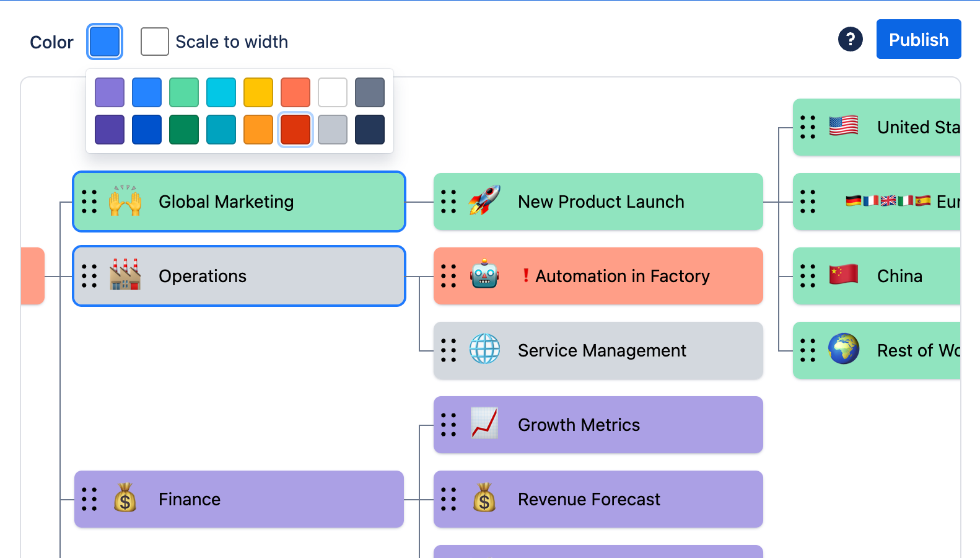Viewport: 980px width, 558px height.
Task: Select the Service Management text
Action: [602, 350]
